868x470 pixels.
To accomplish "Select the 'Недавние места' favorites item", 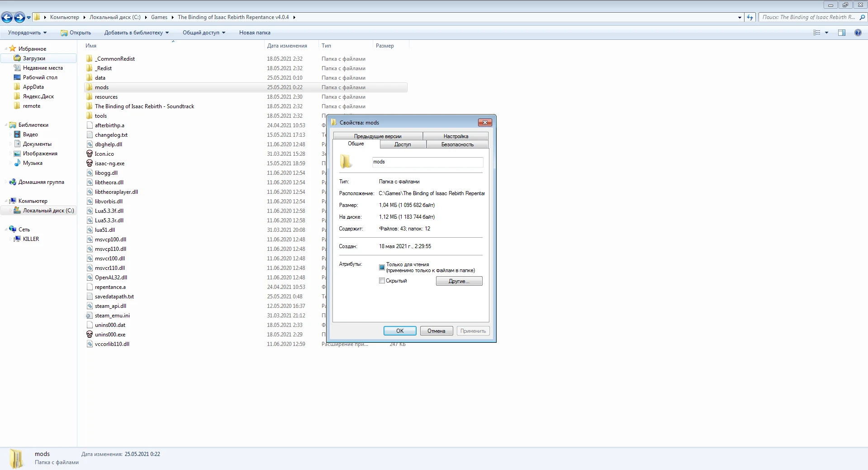I will 43,67.
